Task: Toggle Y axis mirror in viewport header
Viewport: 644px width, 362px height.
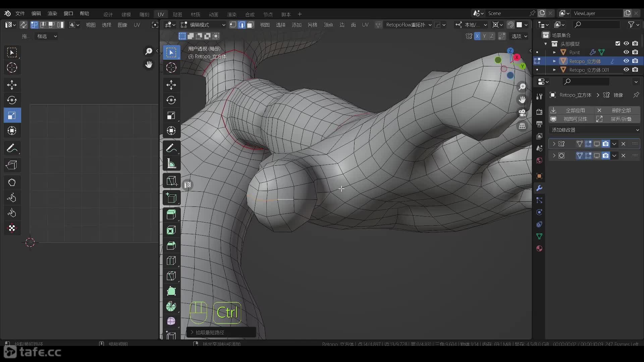Action: pyautogui.click(x=484, y=36)
